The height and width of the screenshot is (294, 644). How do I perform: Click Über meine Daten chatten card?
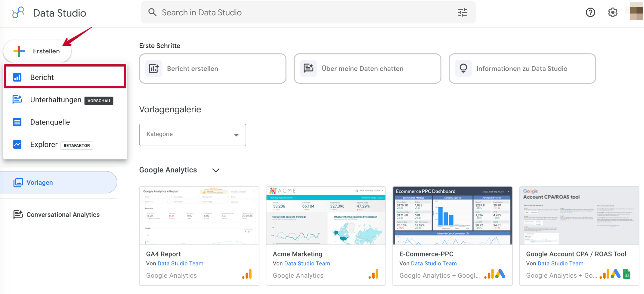click(x=367, y=69)
